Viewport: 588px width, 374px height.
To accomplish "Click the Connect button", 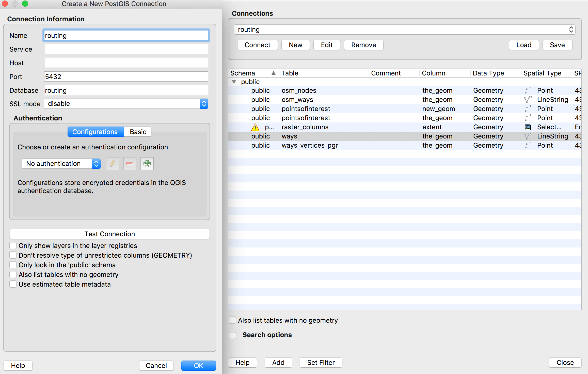I will pos(257,45).
